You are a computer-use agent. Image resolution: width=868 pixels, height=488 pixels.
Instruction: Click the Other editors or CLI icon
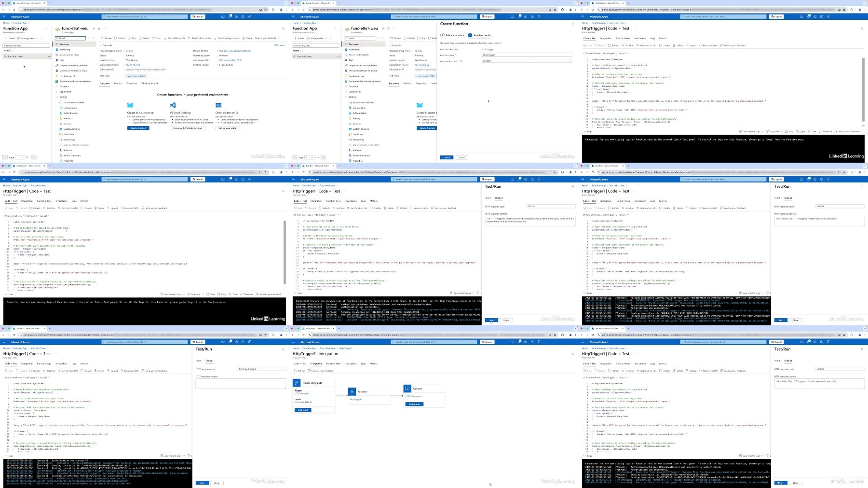(218, 105)
